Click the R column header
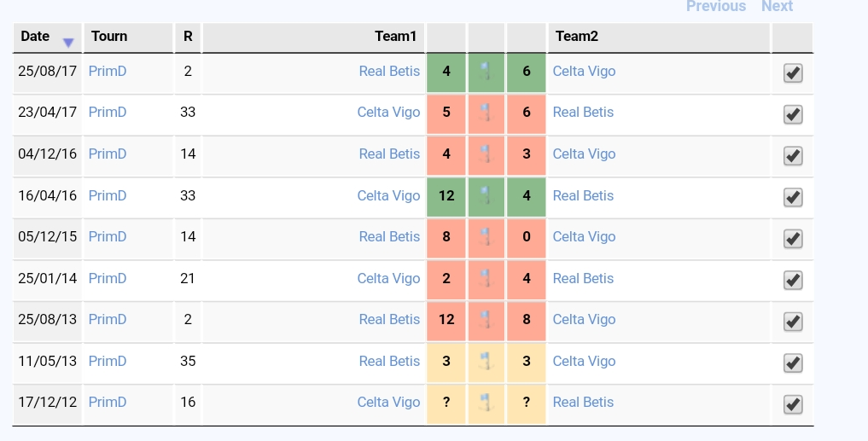868x441 pixels. pos(188,37)
